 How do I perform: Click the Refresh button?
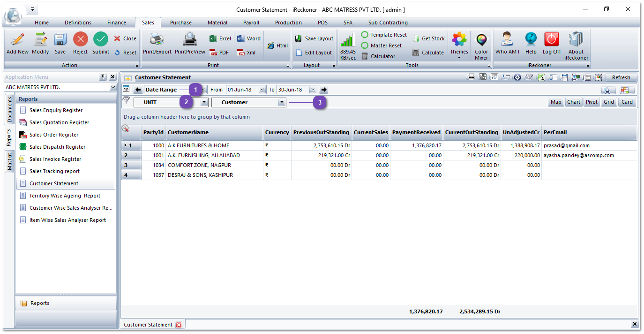pyautogui.click(x=621, y=77)
